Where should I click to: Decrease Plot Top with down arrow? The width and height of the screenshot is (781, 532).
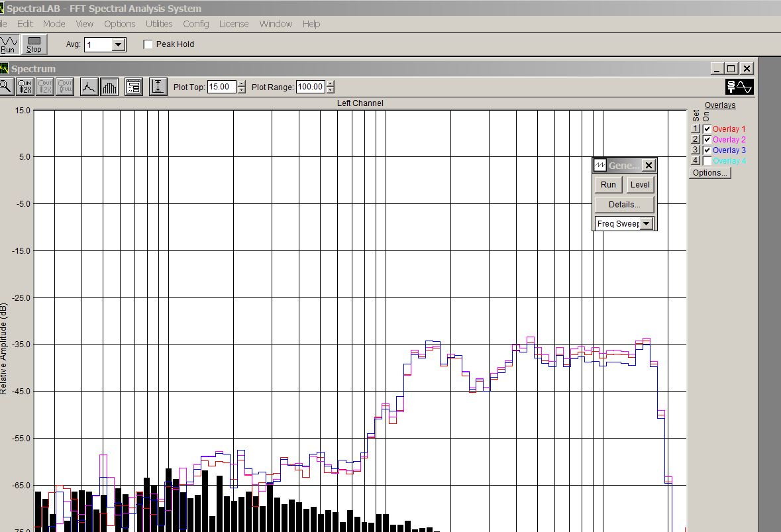coord(242,90)
